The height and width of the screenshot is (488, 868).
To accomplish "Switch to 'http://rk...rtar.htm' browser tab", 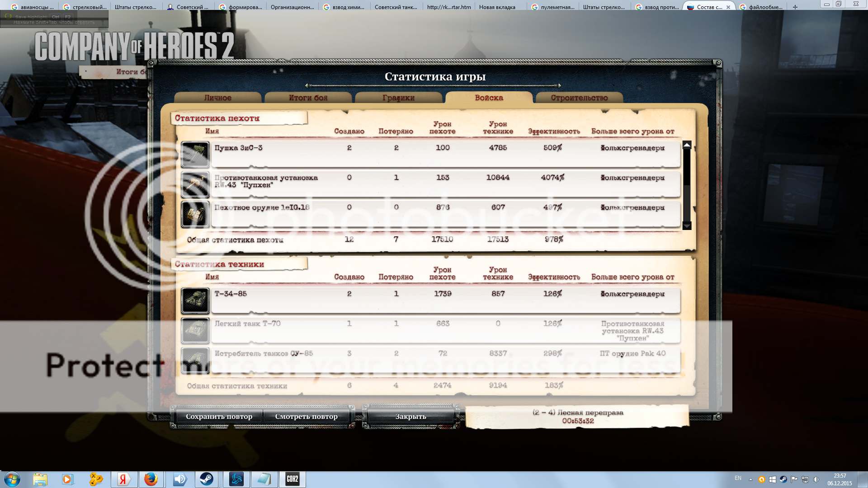I will pos(449,7).
